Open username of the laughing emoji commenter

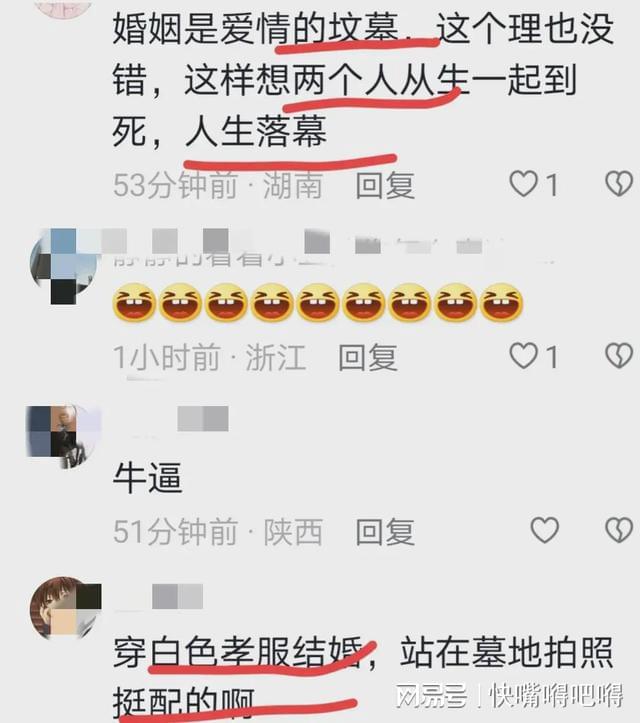click(332, 249)
